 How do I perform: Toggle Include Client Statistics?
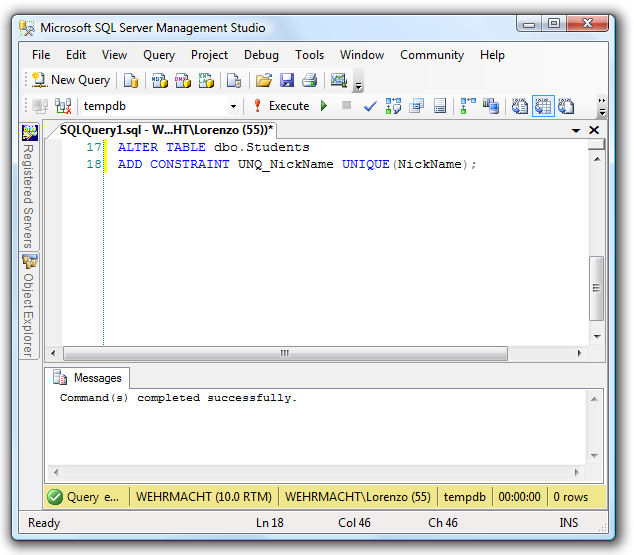491,106
